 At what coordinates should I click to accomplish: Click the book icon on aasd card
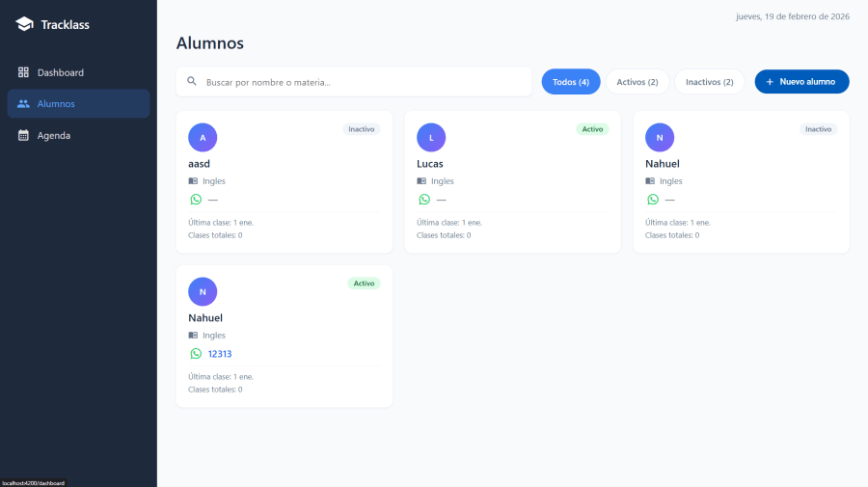(x=193, y=181)
